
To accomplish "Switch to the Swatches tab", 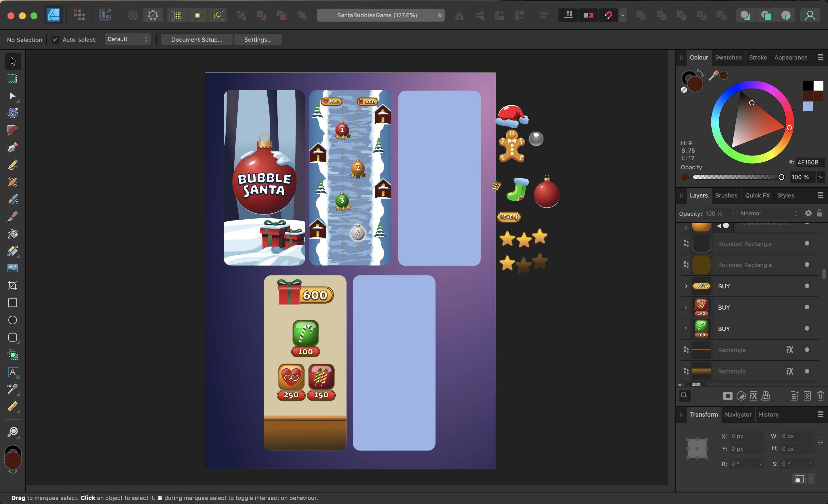I will tap(728, 58).
